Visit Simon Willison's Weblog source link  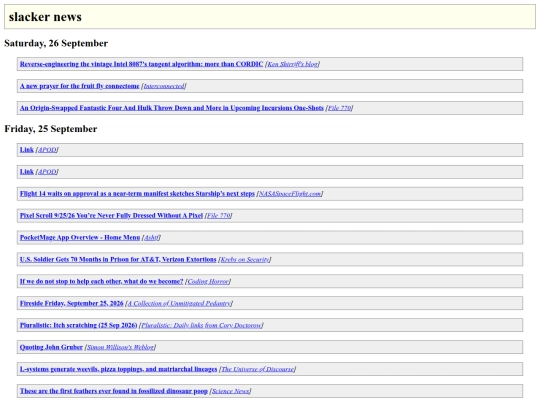pos(121,347)
